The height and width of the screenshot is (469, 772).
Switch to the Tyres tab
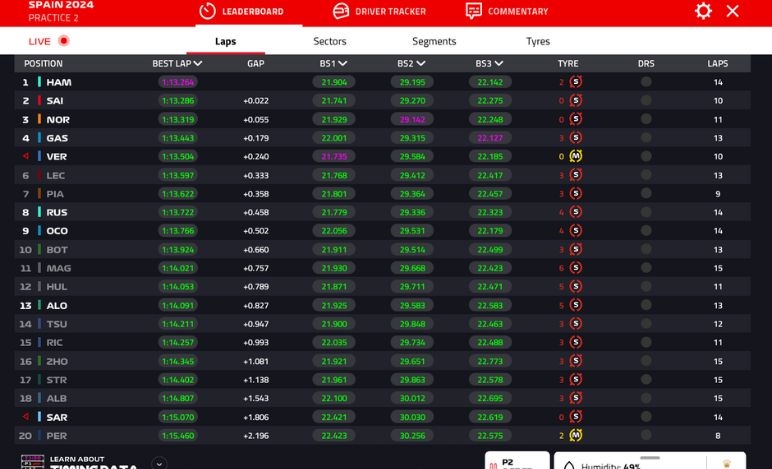pos(538,41)
